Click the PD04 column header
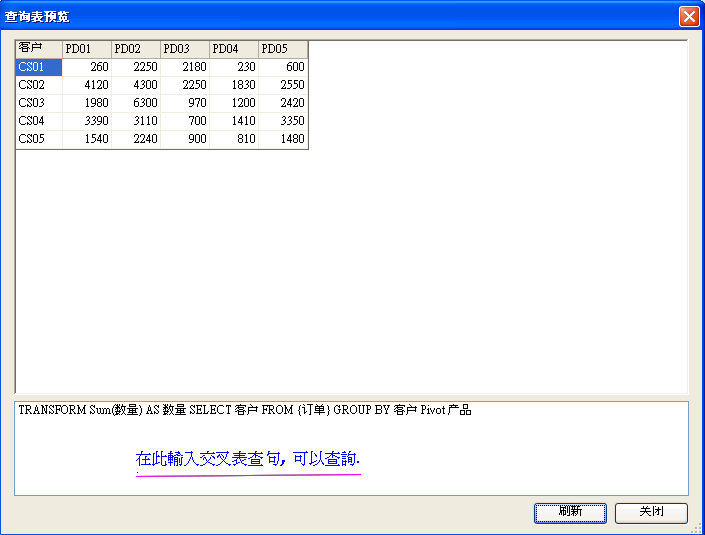Image resolution: width=705 pixels, height=535 pixels. (x=233, y=49)
